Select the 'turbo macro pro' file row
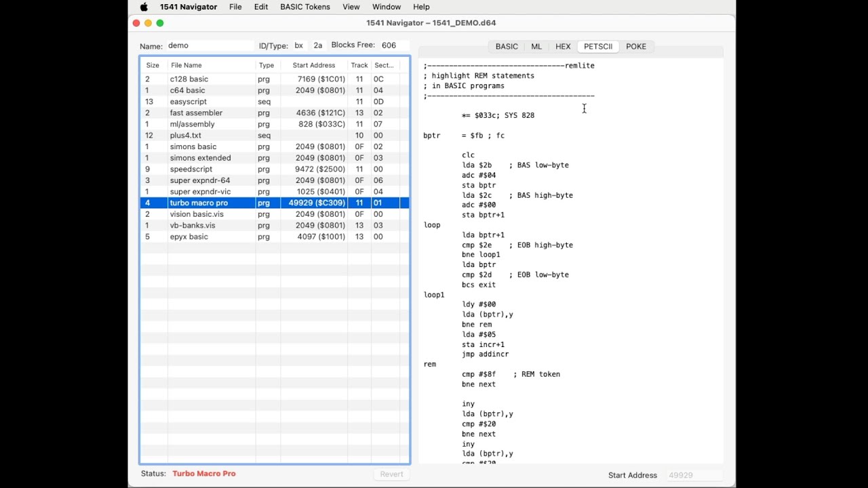 (x=275, y=203)
